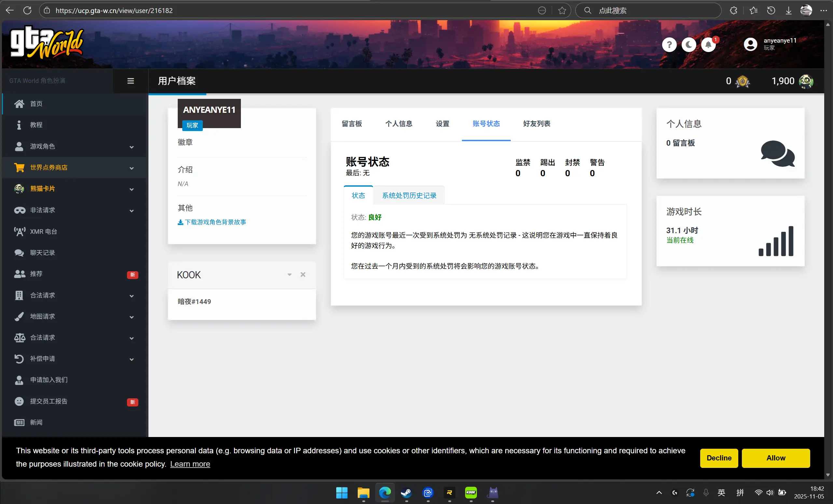The width and height of the screenshot is (833, 504).
Task: Click the 世界点券商店 shopping cart icon
Action: pyautogui.click(x=19, y=167)
